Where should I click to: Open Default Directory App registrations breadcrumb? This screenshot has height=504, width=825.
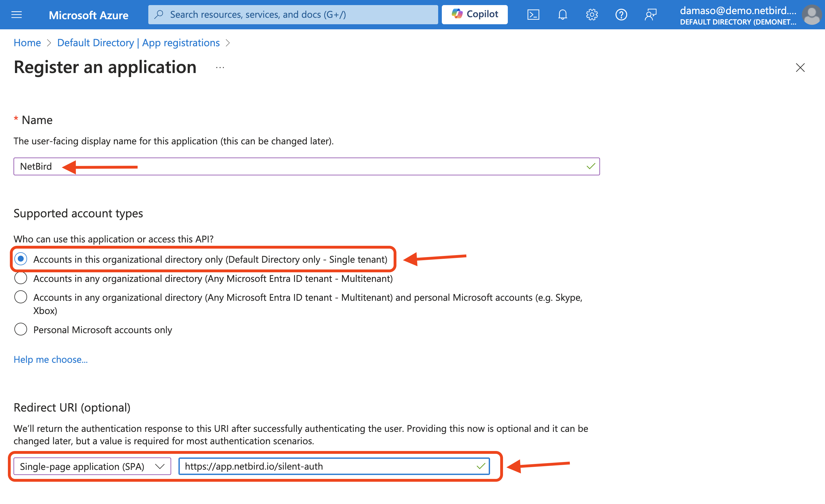click(x=138, y=43)
